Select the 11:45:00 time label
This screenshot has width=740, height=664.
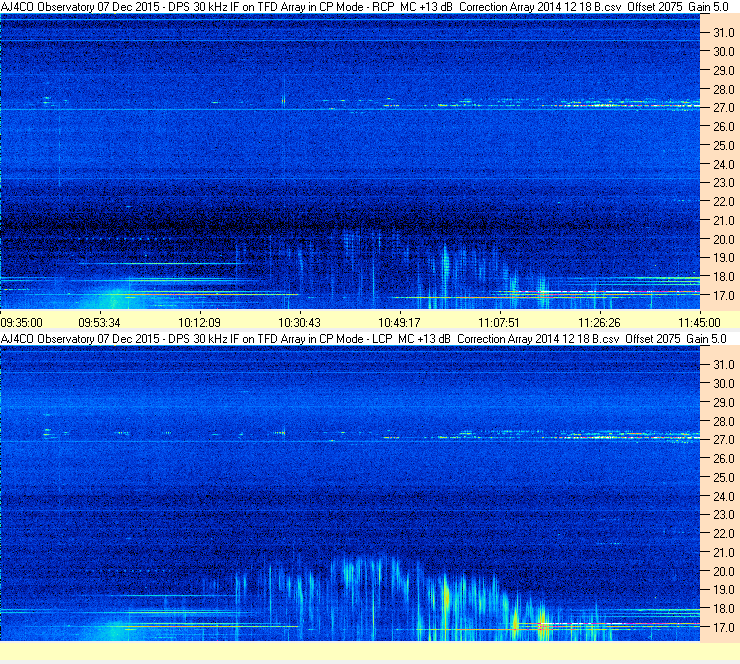coord(699,323)
